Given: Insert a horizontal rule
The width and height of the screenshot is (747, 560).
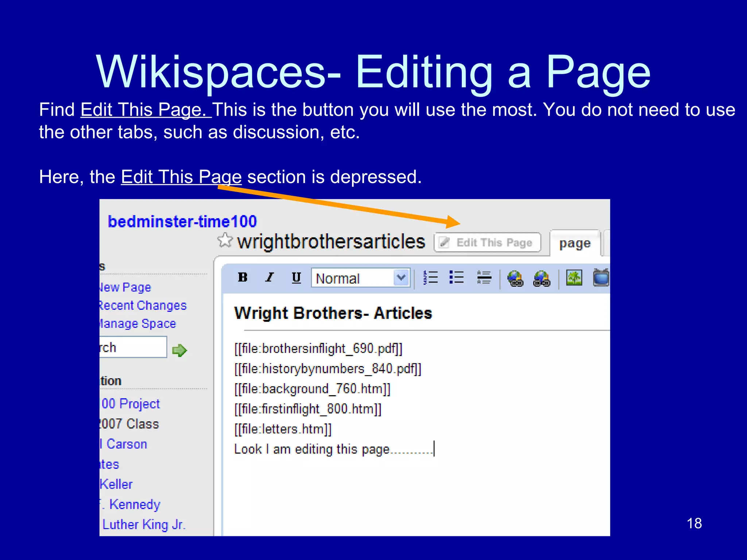Looking at the screenshot, I should pos(484,277).
